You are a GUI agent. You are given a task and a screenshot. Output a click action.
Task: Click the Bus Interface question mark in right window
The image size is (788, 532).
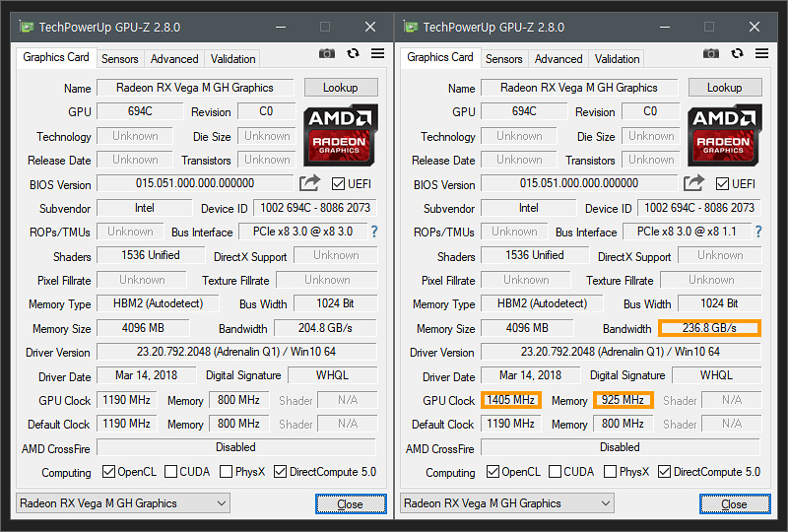point(758,232)
